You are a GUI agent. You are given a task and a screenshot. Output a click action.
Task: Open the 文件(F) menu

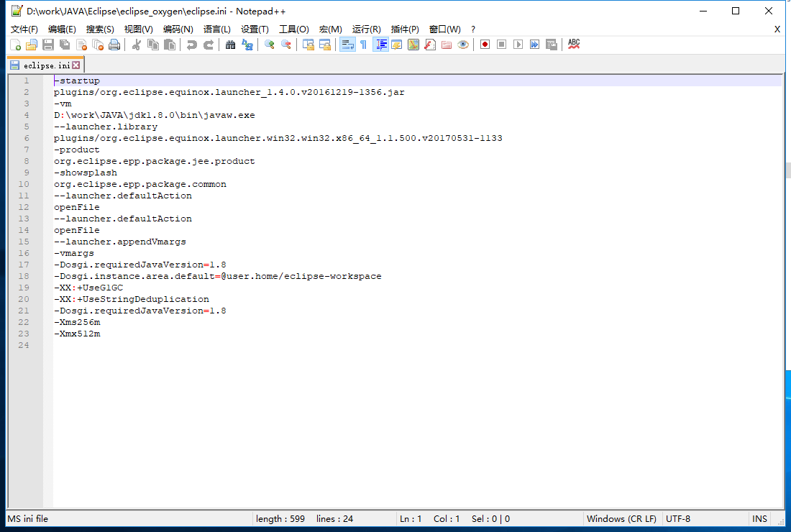(x=24, y=29)
